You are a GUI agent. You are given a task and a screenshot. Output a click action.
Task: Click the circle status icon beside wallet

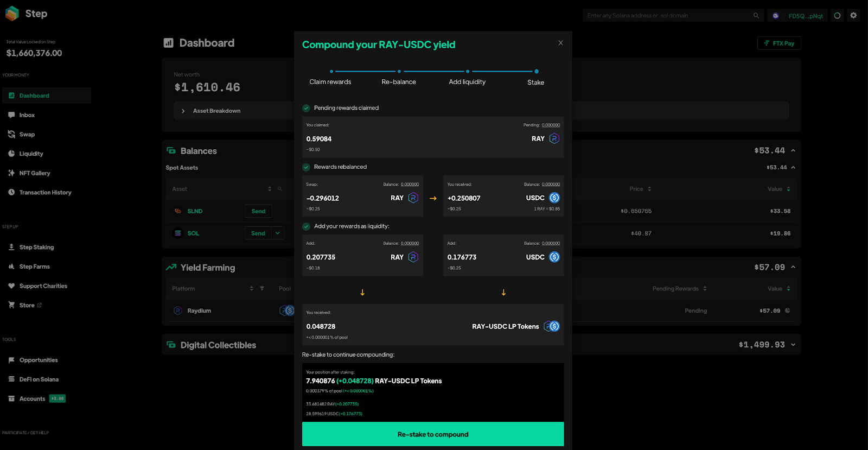[x=837, y=16]
